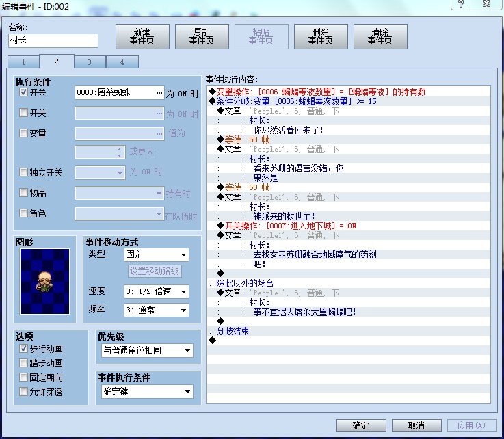Viewport: 504px width, 439px height.
Task: Go to event page tab 4
Action: [x=122, y=62]
